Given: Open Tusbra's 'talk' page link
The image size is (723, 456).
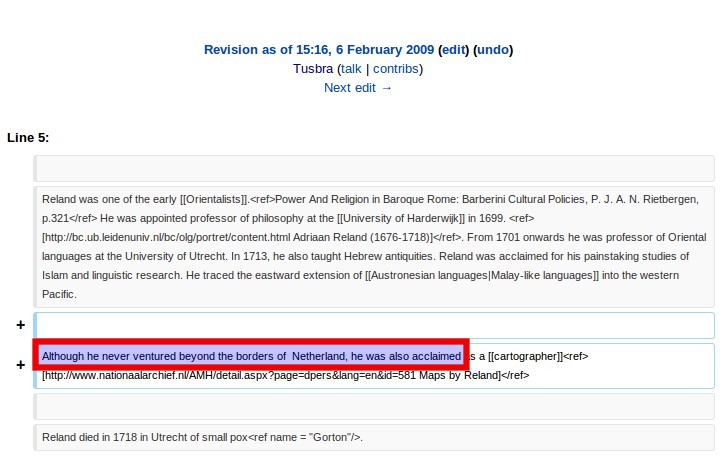Looking at the screenshot, I should pyautogui.click(x=351, y=69).
